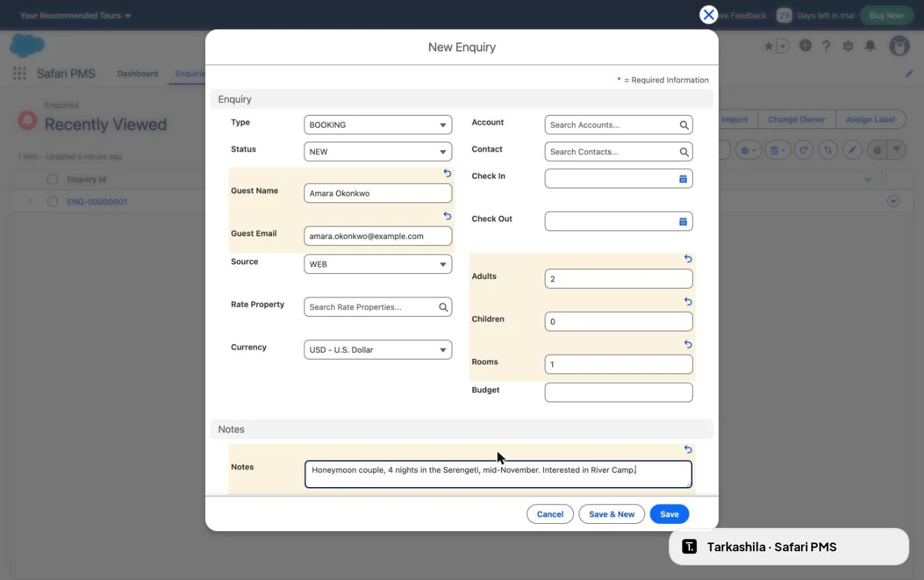Revert the Adults value with undo icon
This screenshot has width=924, height=580.
tap(688, 259)
